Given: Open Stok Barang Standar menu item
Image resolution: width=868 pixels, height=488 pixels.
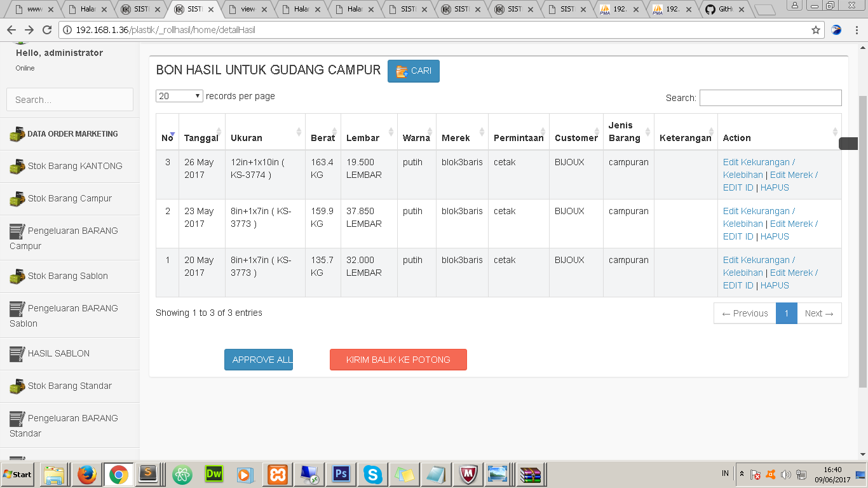Looking at the screenshot, I should click(x=69, y=386).
